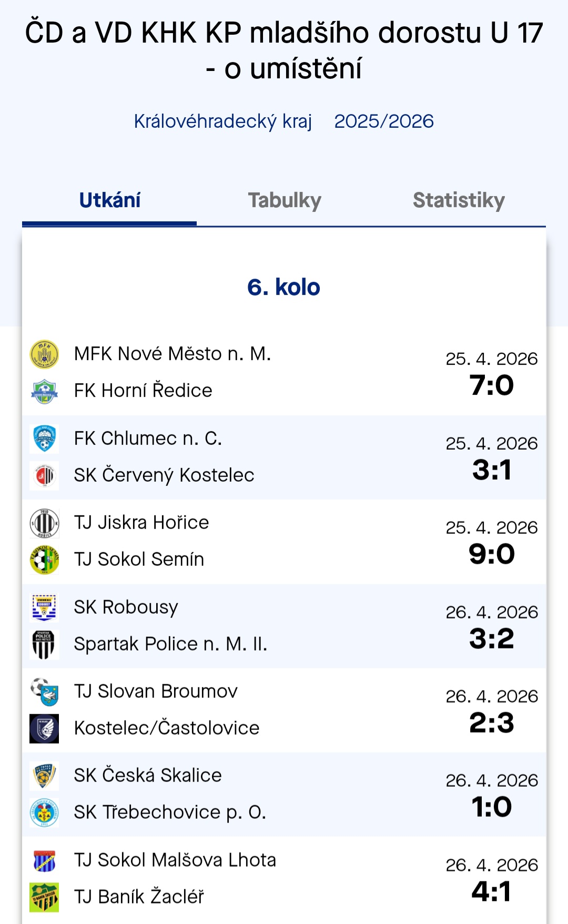The width and height of the screenshot is (568, 924).
Task: Click SK Robousy team emblem
Action: pos(44,607)
